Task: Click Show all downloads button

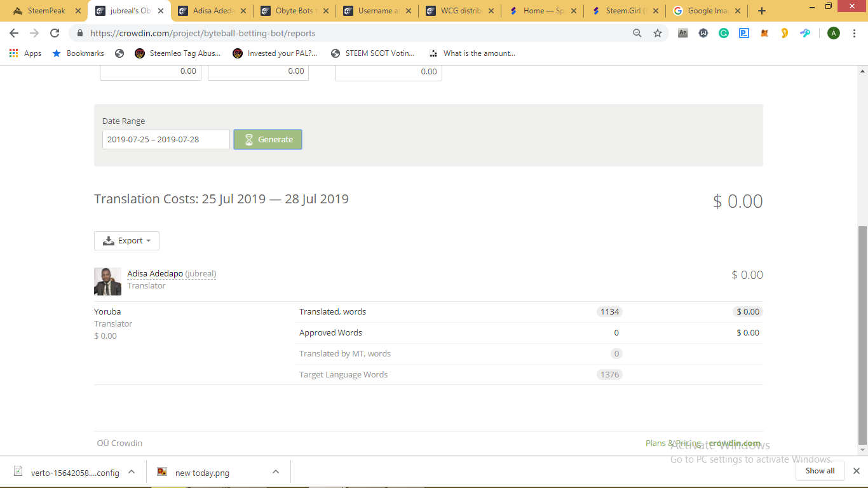Action: (820, 471)
